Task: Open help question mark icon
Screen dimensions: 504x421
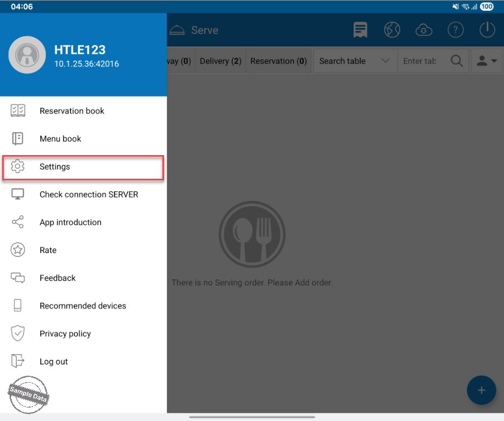Action: pos(456,30)
